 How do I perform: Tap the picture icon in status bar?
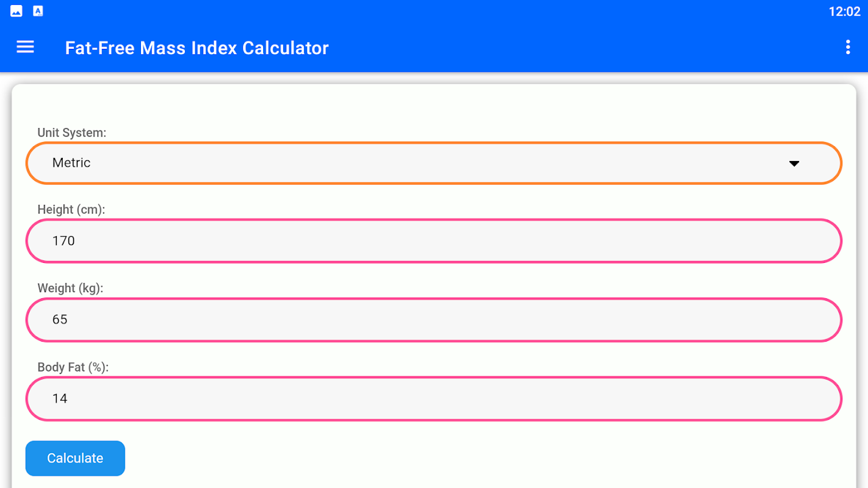[x=16, y=11]
